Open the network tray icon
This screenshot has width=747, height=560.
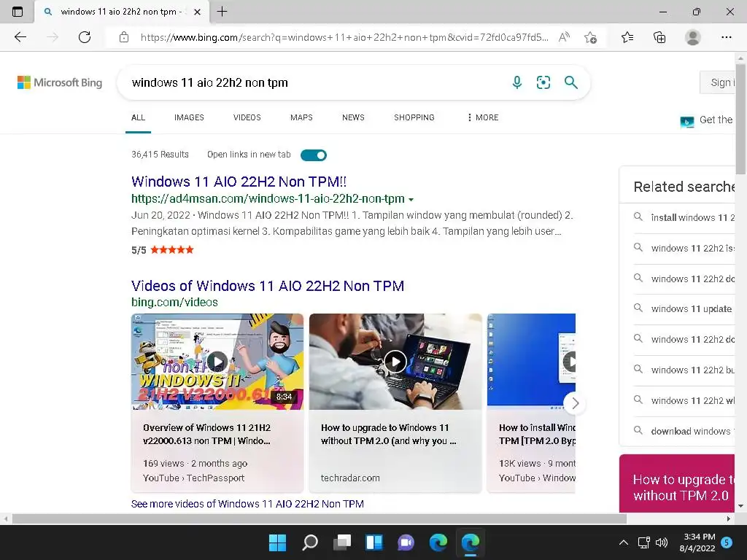[643, 542]
